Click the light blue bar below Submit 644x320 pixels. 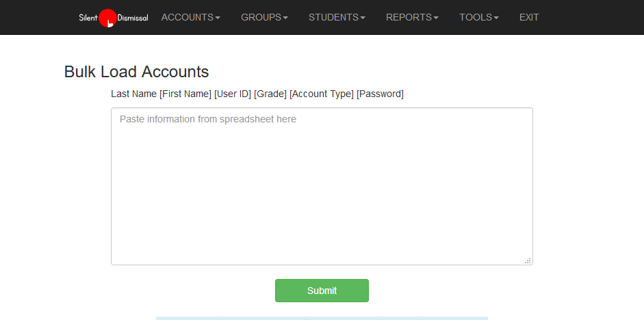pos(322,318)
